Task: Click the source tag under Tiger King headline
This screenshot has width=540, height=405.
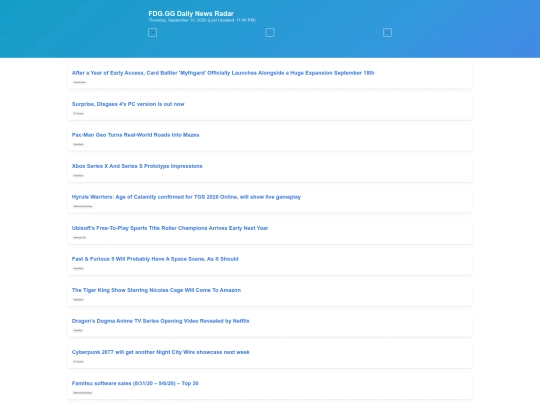Action: click(78, 299)
